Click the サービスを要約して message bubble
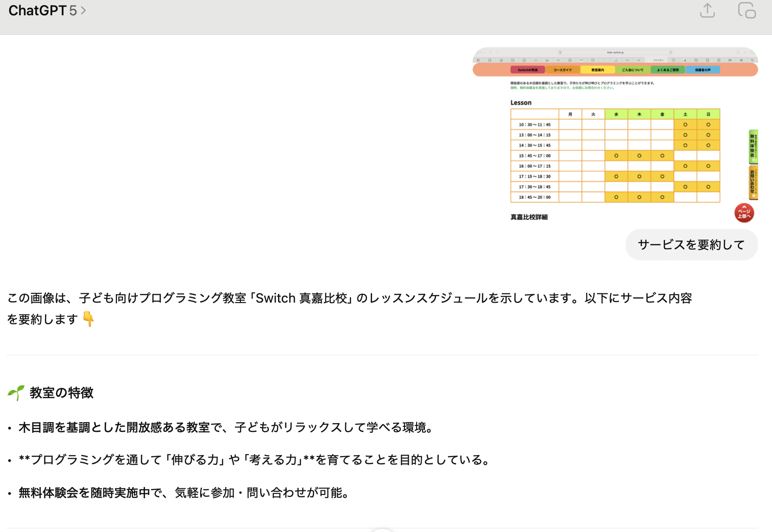772x532 pixels. point(691,245)
